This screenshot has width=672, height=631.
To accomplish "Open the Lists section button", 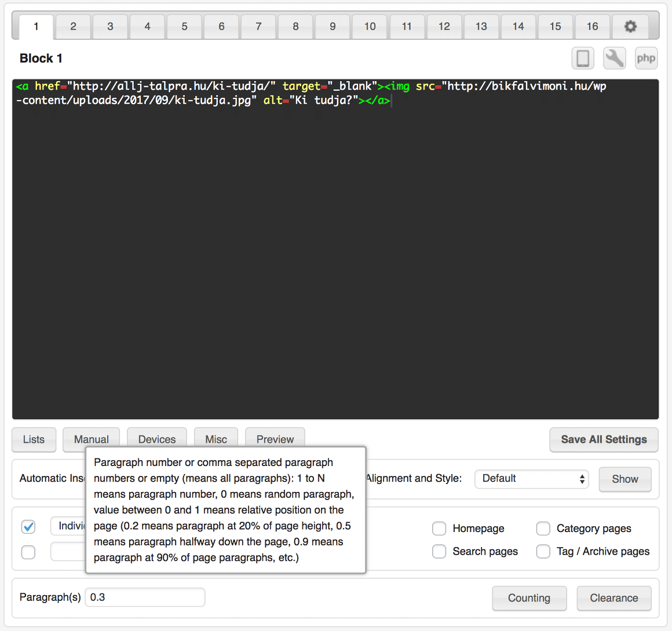I will click(34, 439).
